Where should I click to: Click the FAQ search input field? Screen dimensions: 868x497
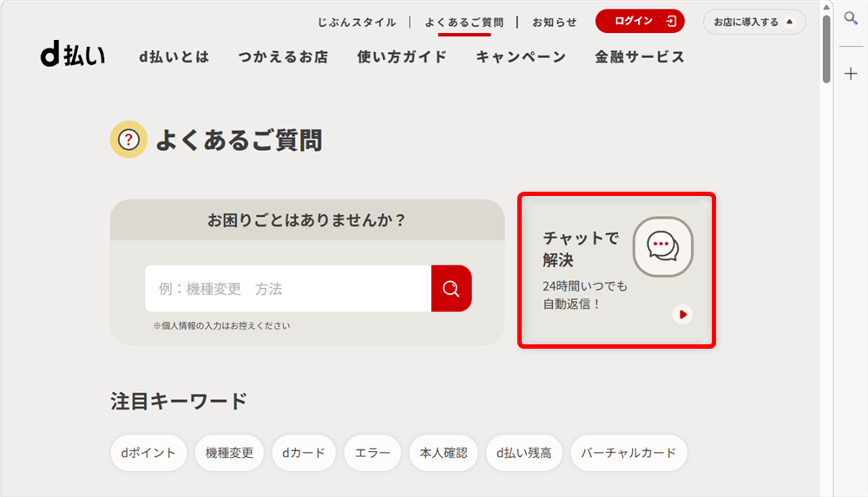[x=288, y=288]
